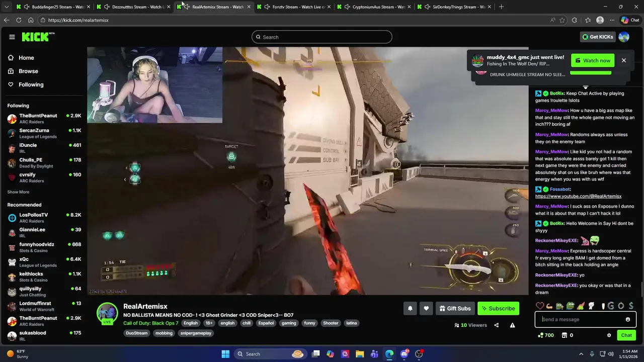Click Gift Subs button
The image size is (644, 362).
tap(455, 308)
